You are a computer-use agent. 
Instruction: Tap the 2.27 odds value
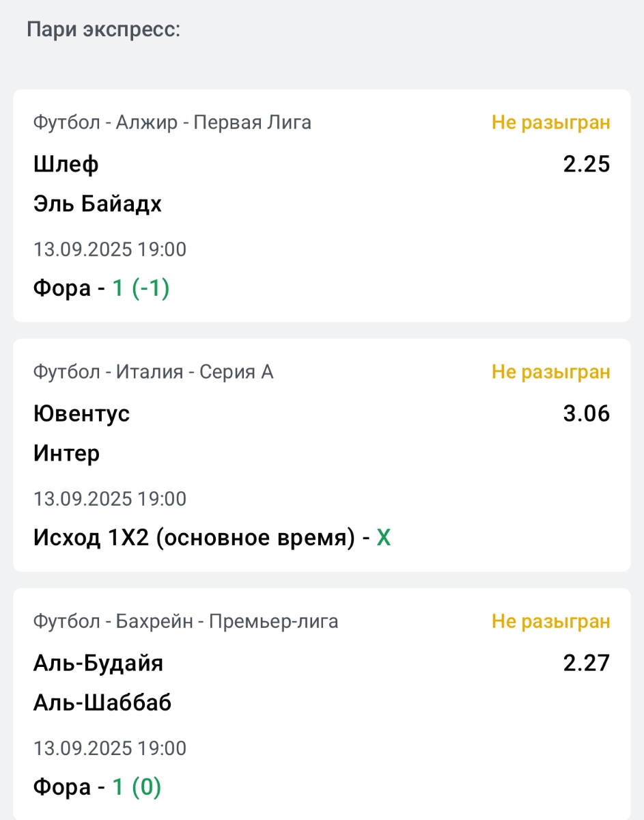coord(586,663)
